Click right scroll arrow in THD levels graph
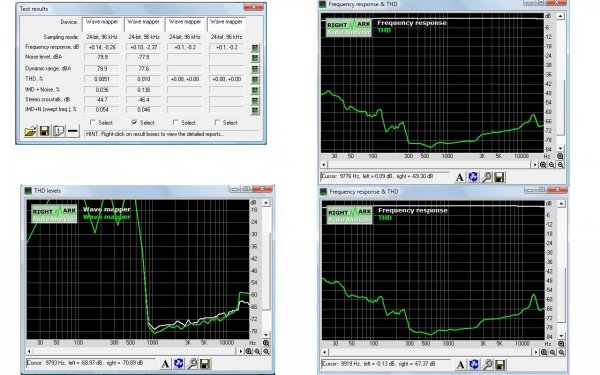Viewport: 600px width, 375px height. (241, 351)
